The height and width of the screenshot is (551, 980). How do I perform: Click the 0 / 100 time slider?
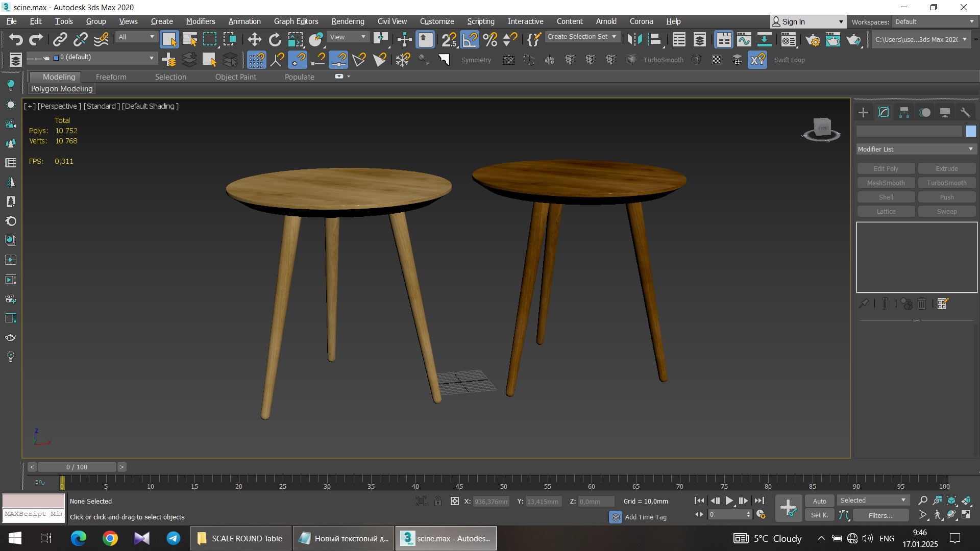pyautogui.click(x=77, y=467)
